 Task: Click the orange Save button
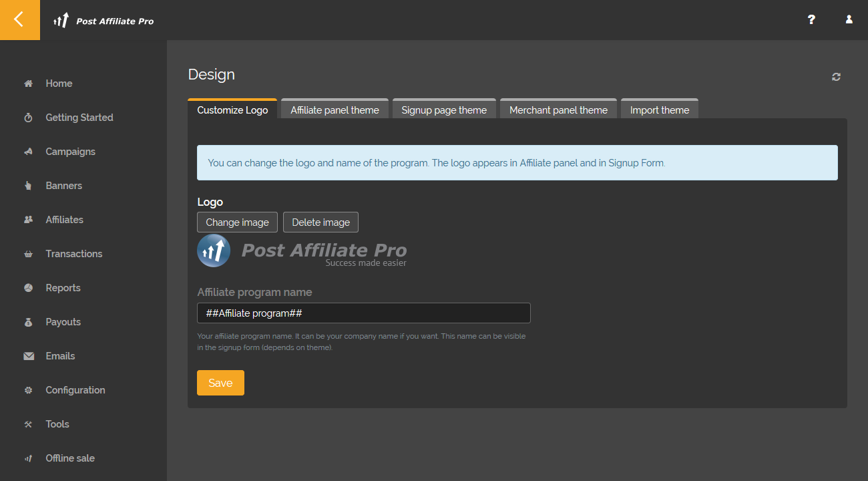[220, 383]
